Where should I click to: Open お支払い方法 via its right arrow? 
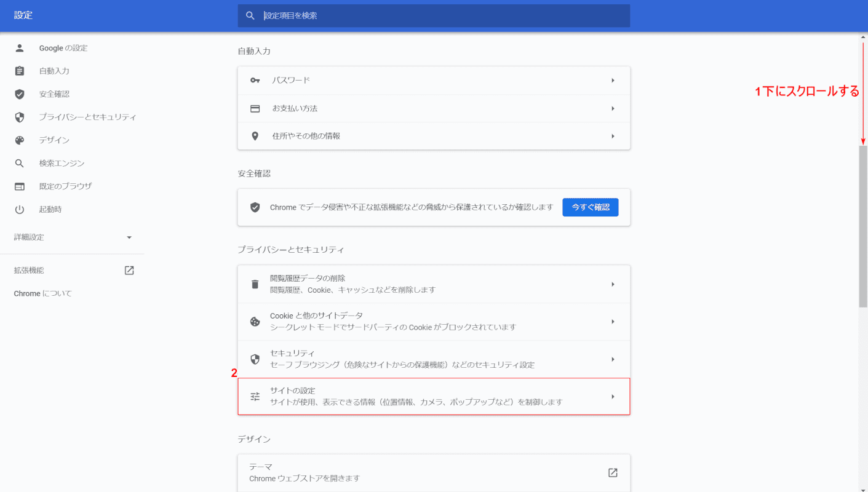coord(613,108)
